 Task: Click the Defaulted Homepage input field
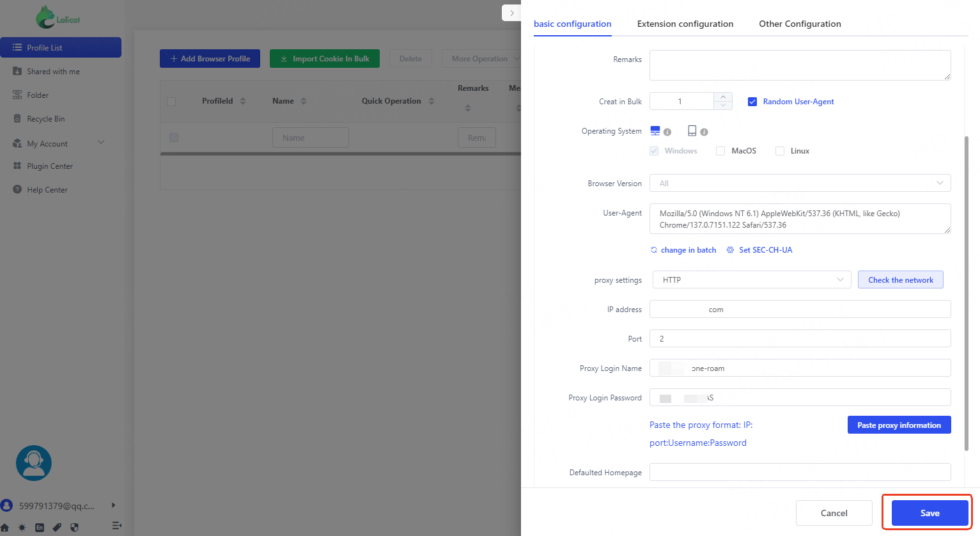pos(800,473)
